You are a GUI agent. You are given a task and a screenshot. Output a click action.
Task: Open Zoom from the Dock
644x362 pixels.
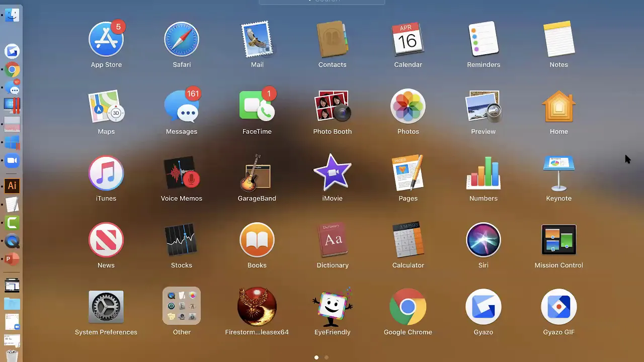pyautogui.click(x=12, y=161)
